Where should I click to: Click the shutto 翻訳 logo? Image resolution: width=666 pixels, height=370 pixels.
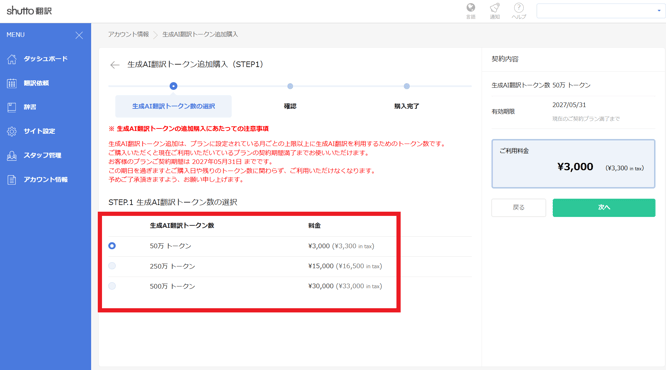(29, 11)
